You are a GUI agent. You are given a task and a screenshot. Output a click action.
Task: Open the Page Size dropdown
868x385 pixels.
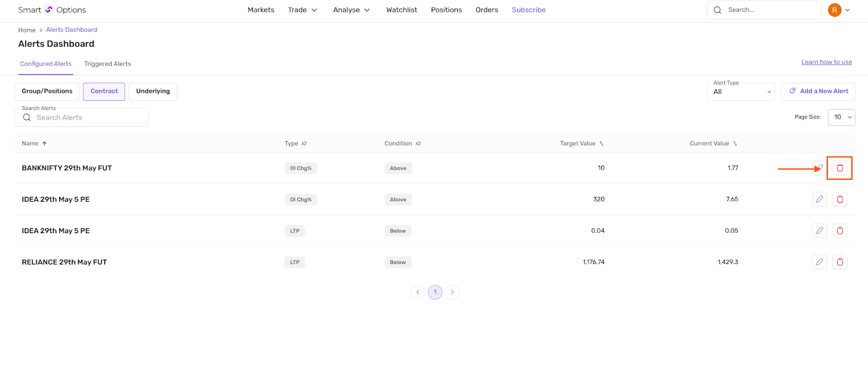pos(841,117)
